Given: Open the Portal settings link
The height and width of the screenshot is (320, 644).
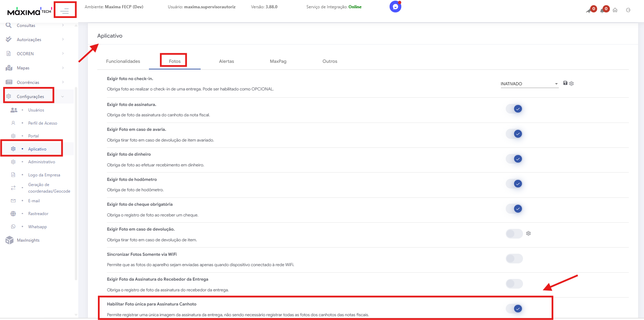Looking at the screenshot, I should [33, 136].
